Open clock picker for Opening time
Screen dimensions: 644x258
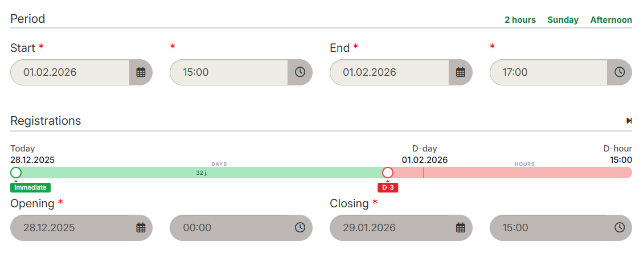coord(300,228)
